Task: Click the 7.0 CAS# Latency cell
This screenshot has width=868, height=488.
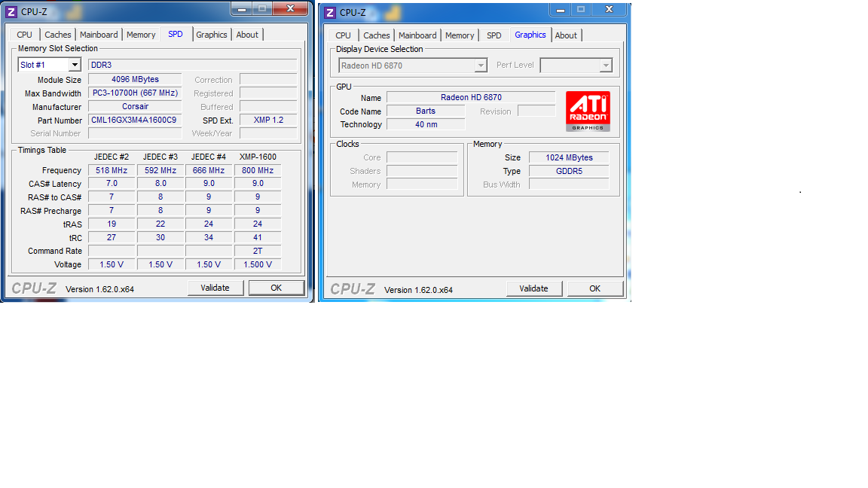Action: pyautogui.click(x=112, y=183)
